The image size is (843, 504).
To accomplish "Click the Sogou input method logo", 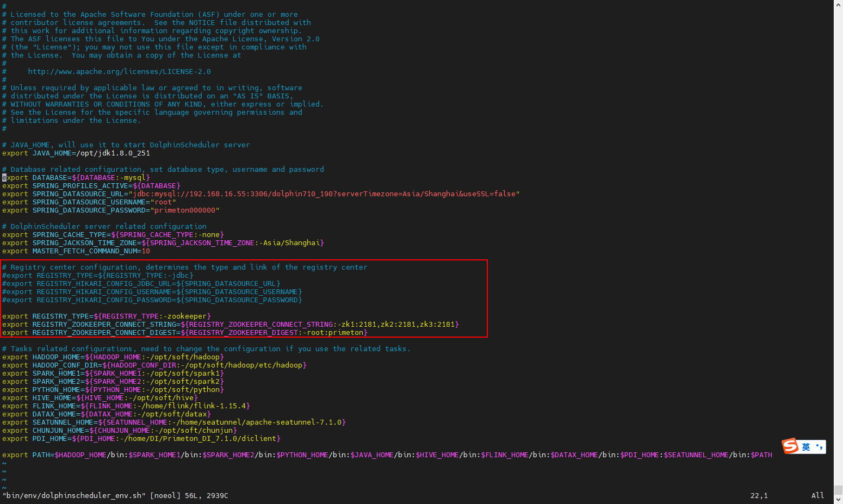I will [790, 446].
